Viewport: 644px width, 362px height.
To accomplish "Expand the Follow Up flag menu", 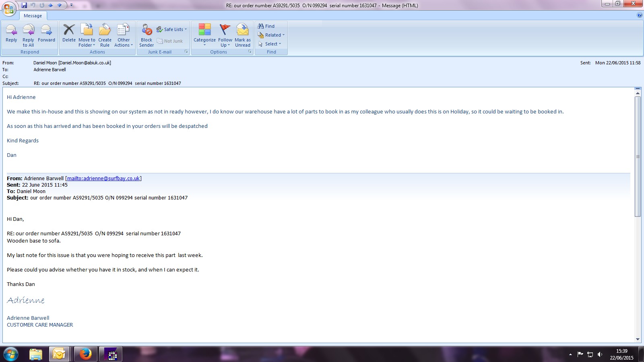I will point(225,35).
